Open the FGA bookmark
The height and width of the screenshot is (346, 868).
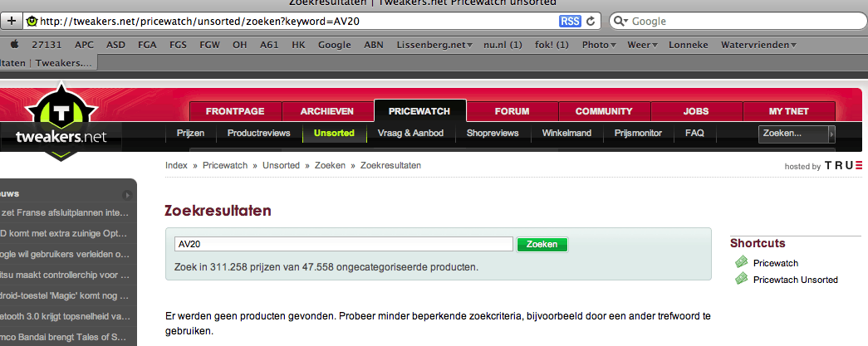[147, 45]
